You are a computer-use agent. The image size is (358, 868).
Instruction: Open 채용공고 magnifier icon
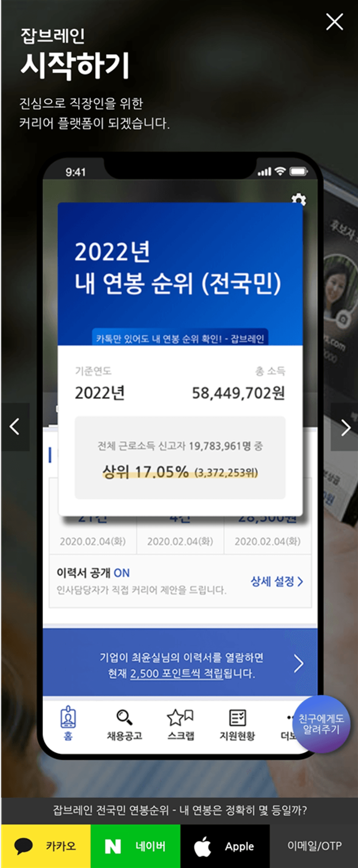tap(124, 717)
